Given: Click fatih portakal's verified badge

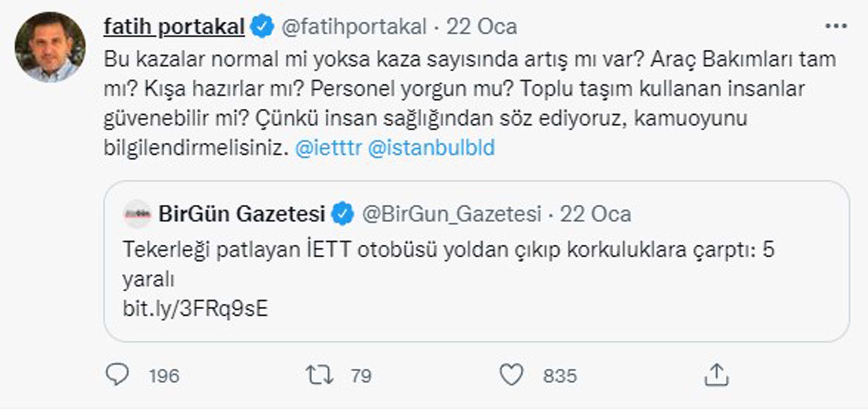Looking at the screenshot, I should click(x=263, y=26).
